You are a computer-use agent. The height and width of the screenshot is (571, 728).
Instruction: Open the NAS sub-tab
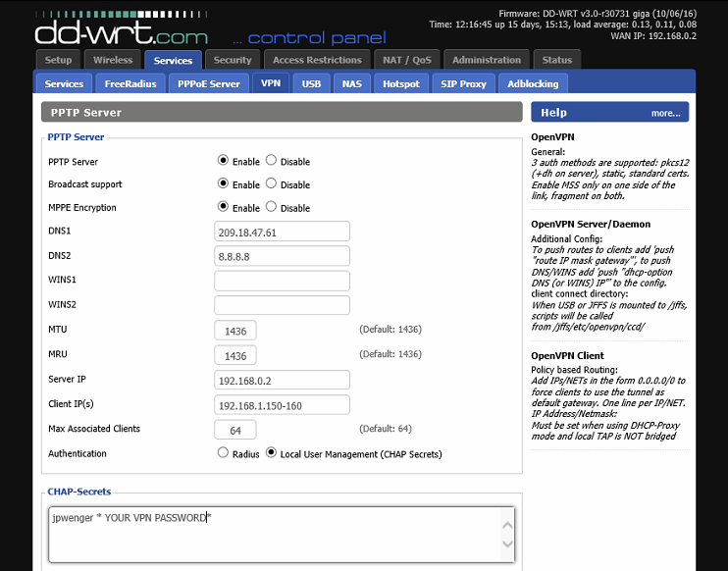point(351,84)
